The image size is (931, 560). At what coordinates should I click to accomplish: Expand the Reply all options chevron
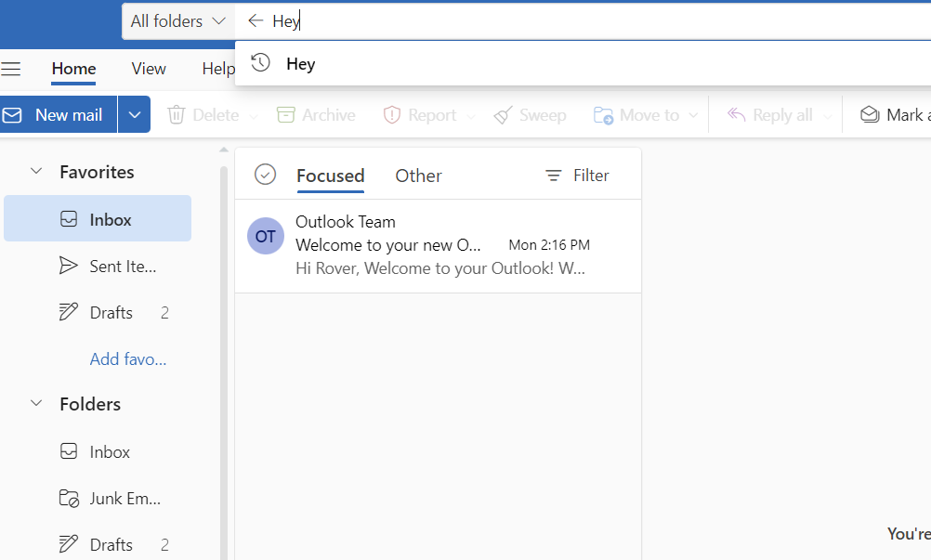(x=827, y=116)
